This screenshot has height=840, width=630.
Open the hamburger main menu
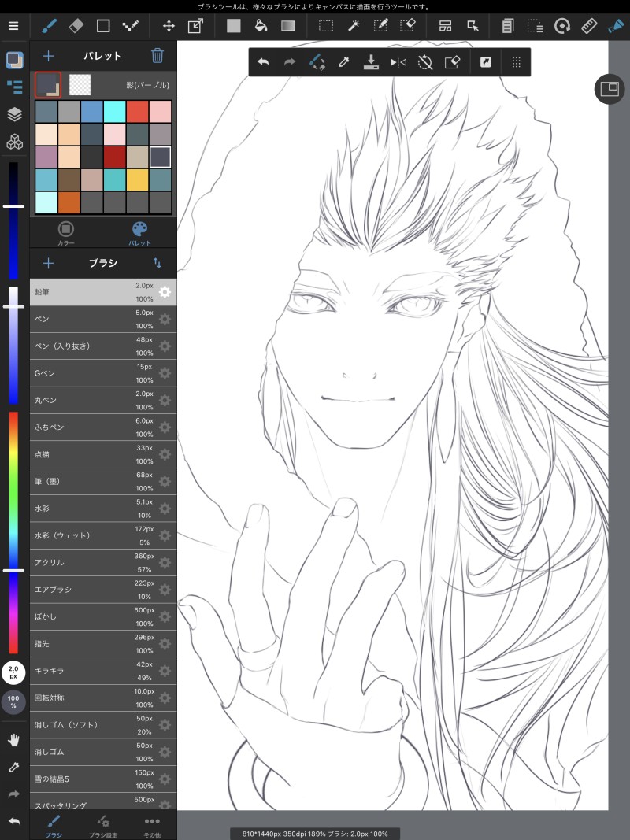(13, 26)
